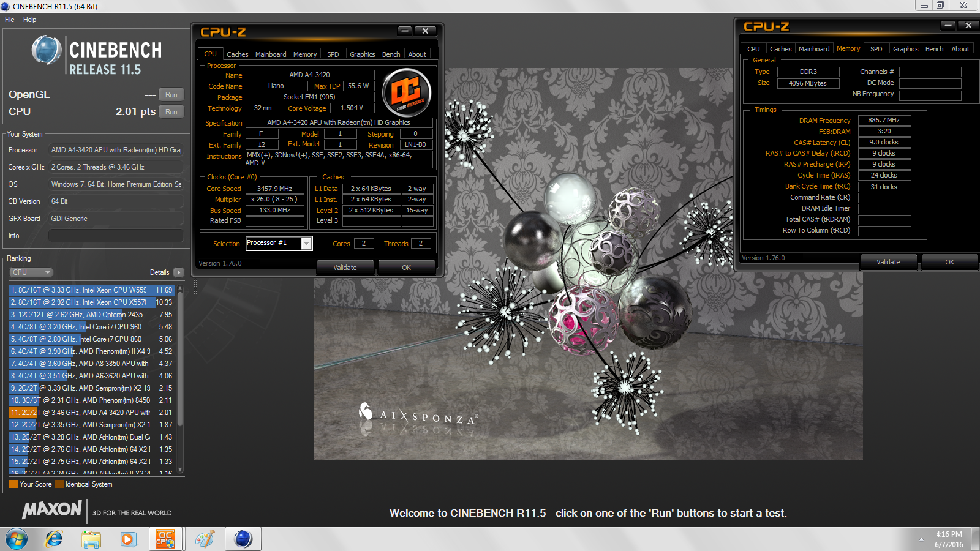
Task: Expand ranking Details arrow
Action: click(x=178, y=272)
